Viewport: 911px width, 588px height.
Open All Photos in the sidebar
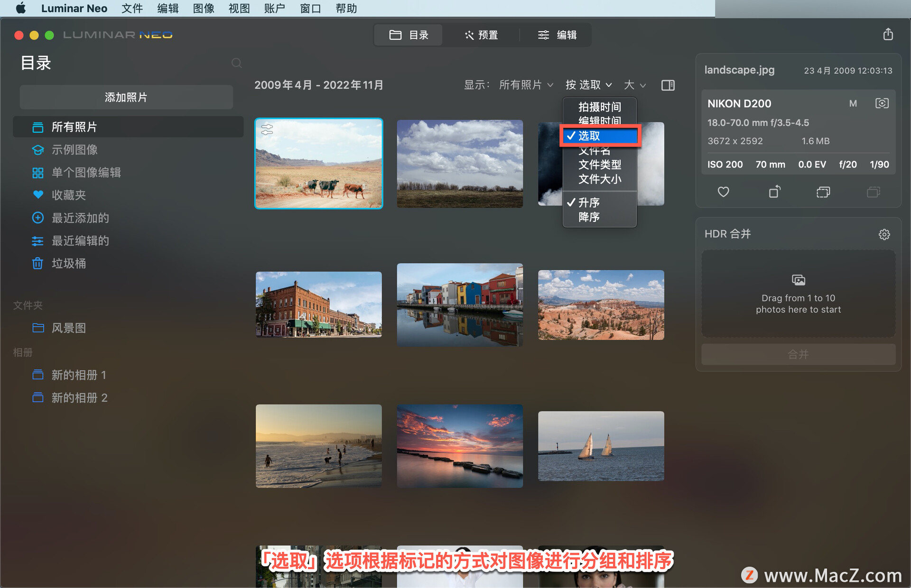tap(128, 127)
